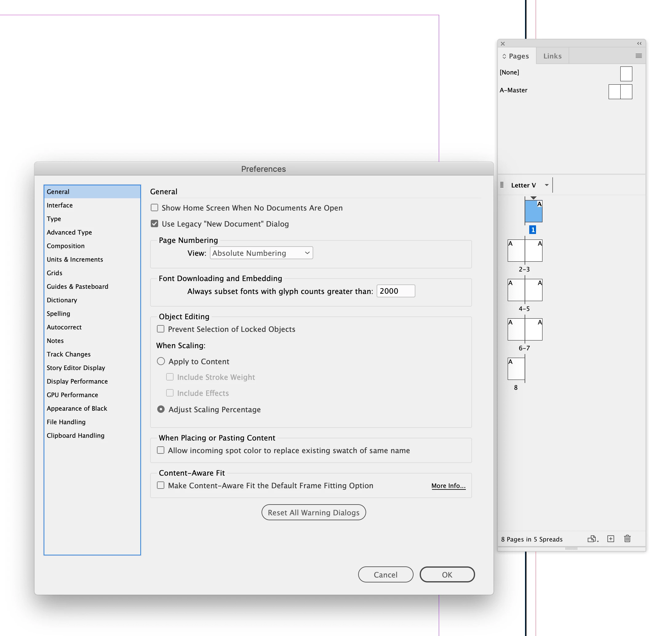
Task: Select the page 1 thumbnail
Action: pos(534,211)
